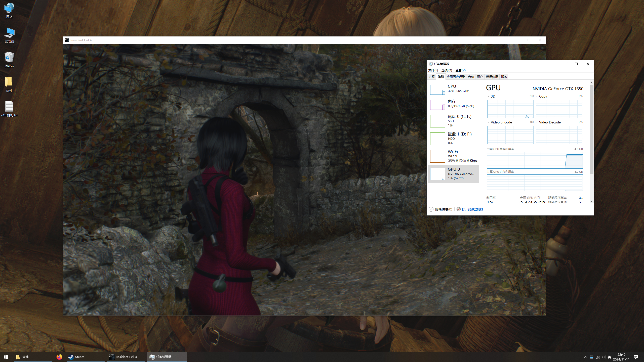Select the 此电脑 desktop icon

click(x=9, y=35)
